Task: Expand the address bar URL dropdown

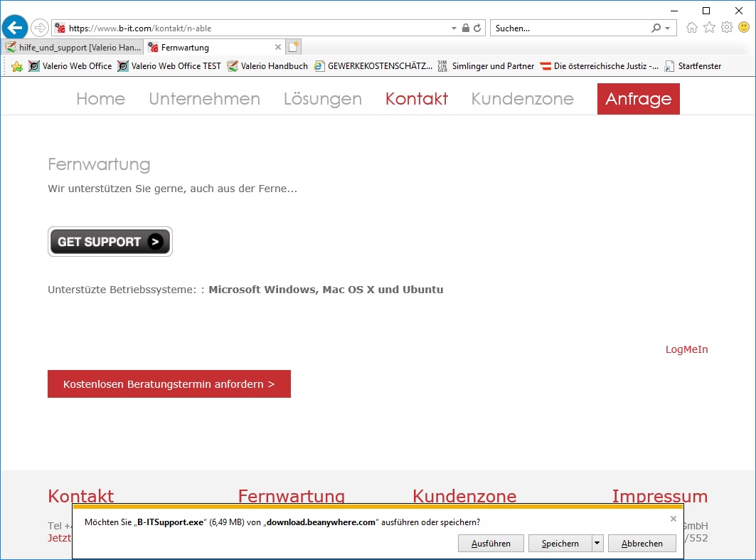Action: pos(454,28)
